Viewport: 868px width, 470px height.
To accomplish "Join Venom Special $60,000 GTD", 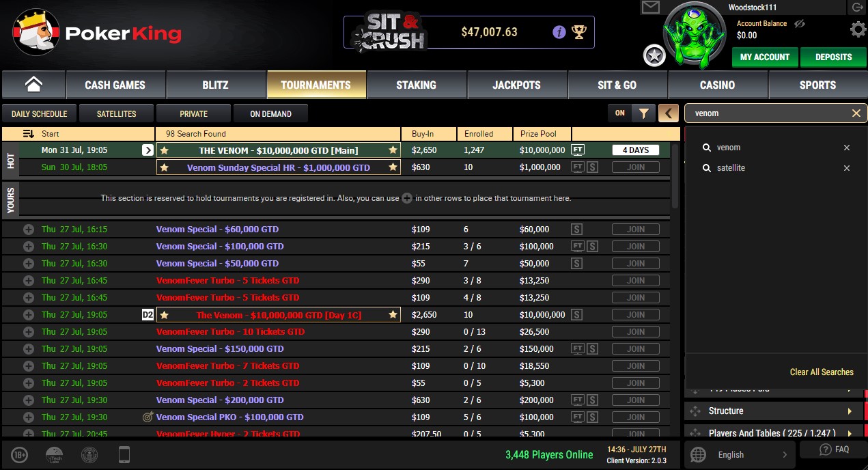I will click(x=636, y=230).
